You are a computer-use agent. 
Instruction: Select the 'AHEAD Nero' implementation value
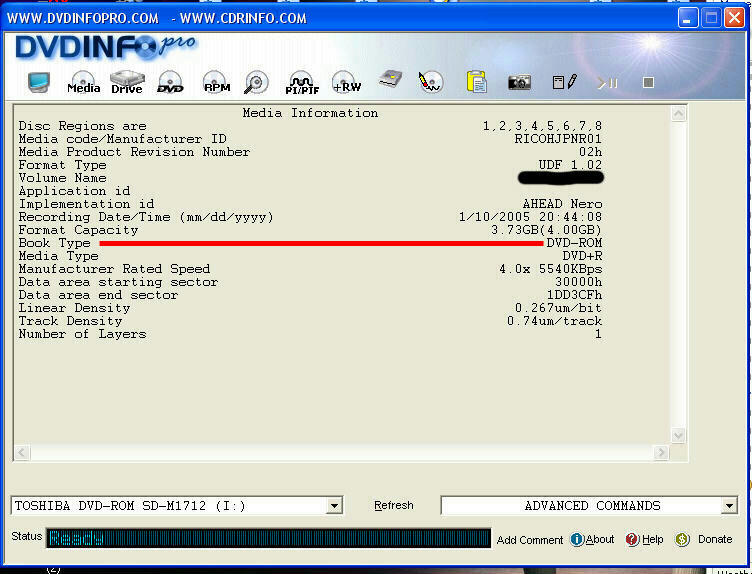click(562, 204)
